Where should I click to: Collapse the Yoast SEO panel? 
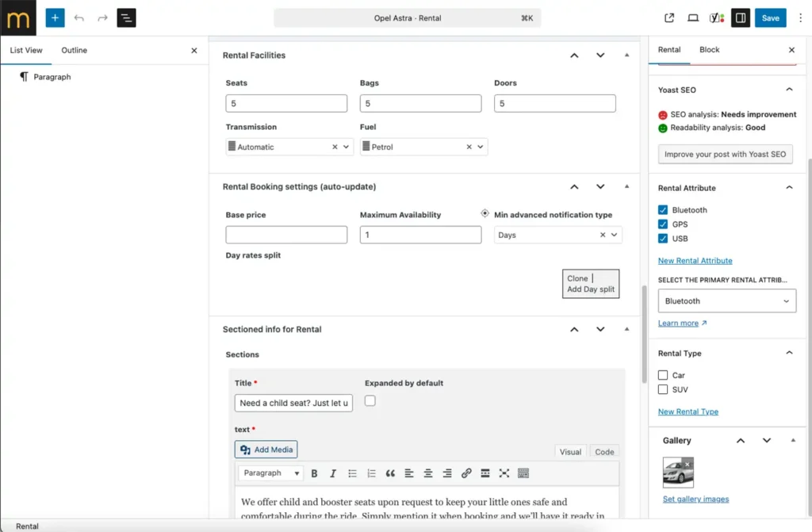point(789,90)
